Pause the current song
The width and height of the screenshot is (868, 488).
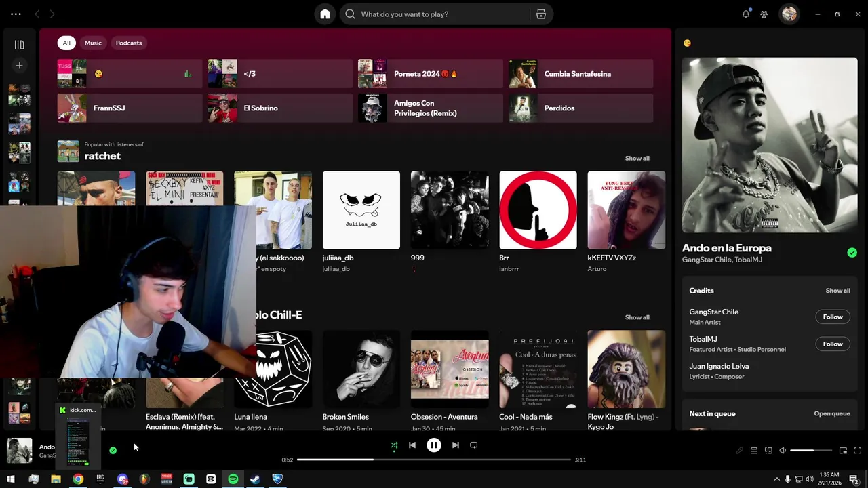(x=434, y=445)
